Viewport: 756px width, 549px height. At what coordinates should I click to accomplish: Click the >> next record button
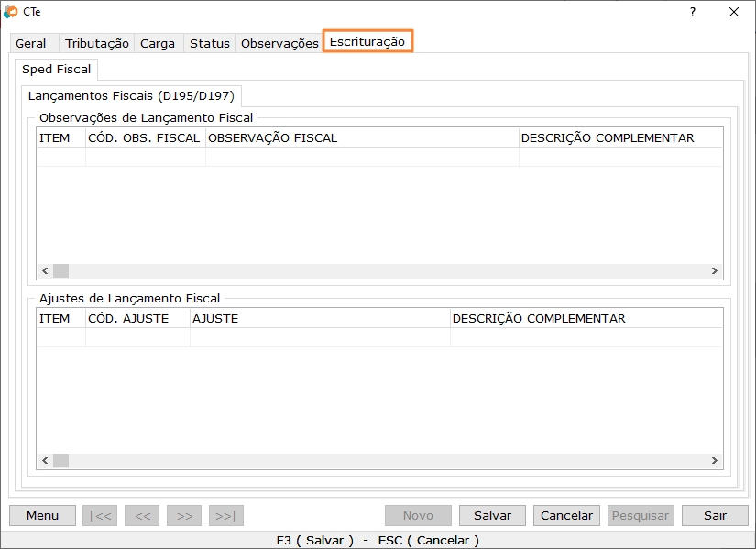coord(184,515)
